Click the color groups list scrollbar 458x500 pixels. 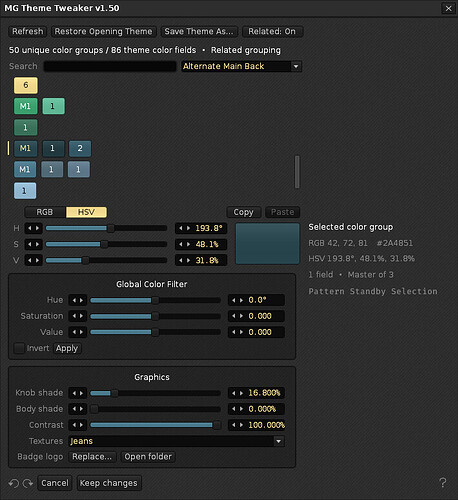click(x=297, y=172)
